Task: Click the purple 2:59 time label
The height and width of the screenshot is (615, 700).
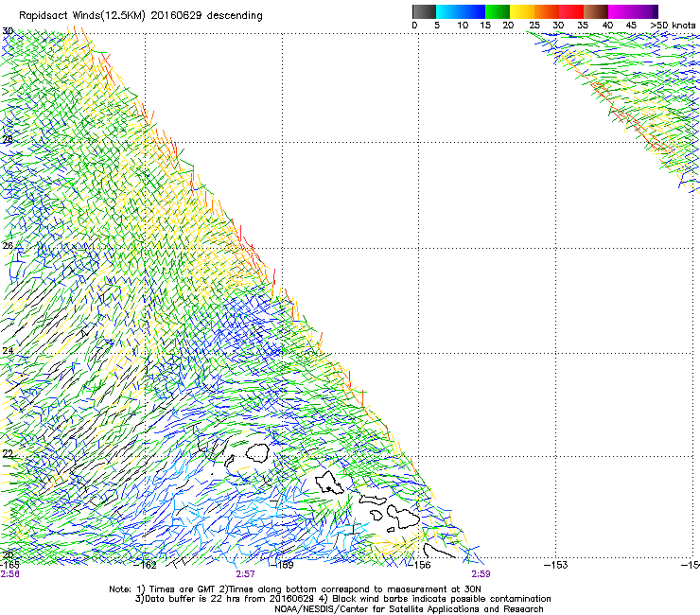Action: coord(481,574)
